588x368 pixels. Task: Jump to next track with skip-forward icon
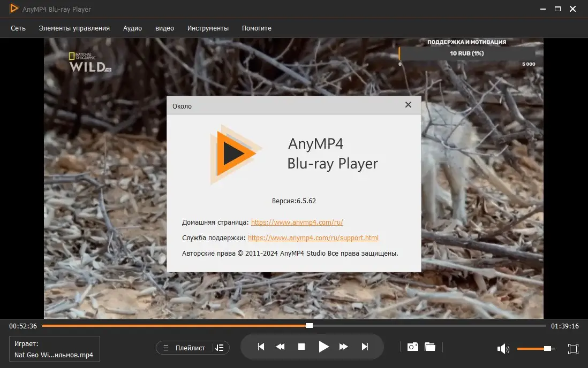[365, 347]
